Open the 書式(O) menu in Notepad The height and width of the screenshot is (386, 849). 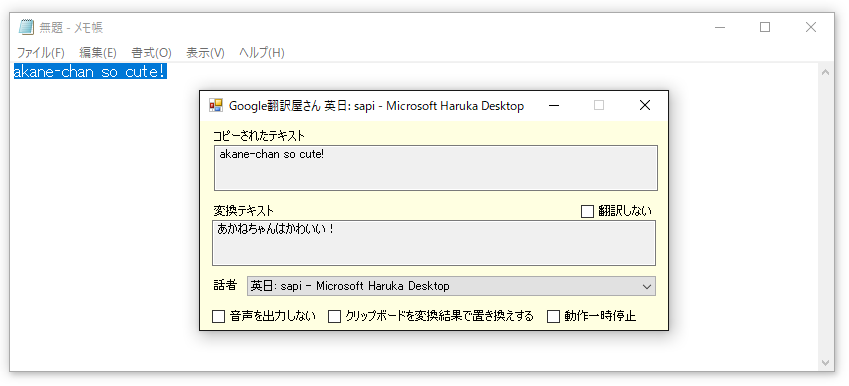[x=151, y=53]
